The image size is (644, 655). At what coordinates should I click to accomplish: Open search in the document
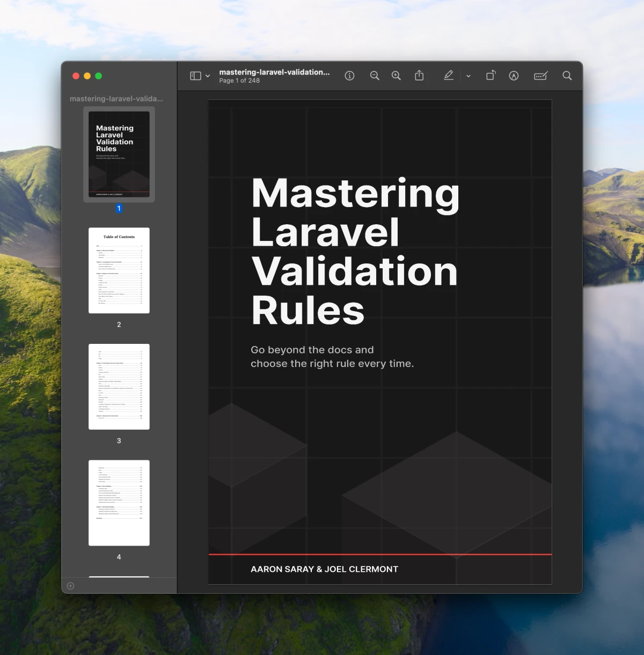coord(567,76)
